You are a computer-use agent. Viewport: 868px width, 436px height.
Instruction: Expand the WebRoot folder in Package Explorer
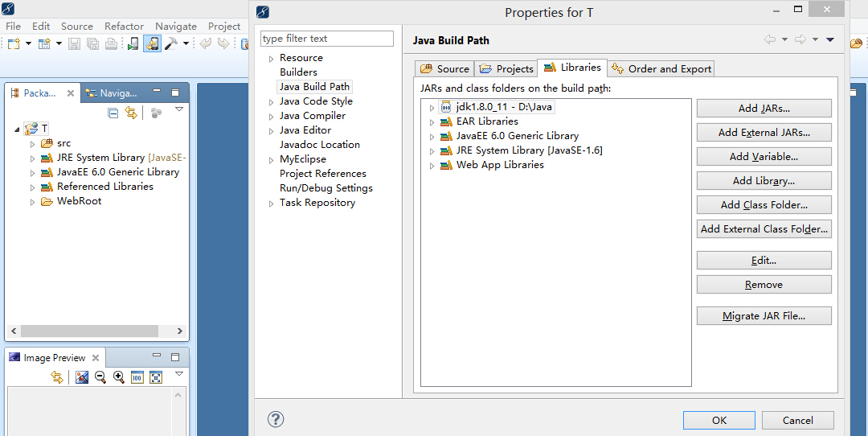pos(33,202)
